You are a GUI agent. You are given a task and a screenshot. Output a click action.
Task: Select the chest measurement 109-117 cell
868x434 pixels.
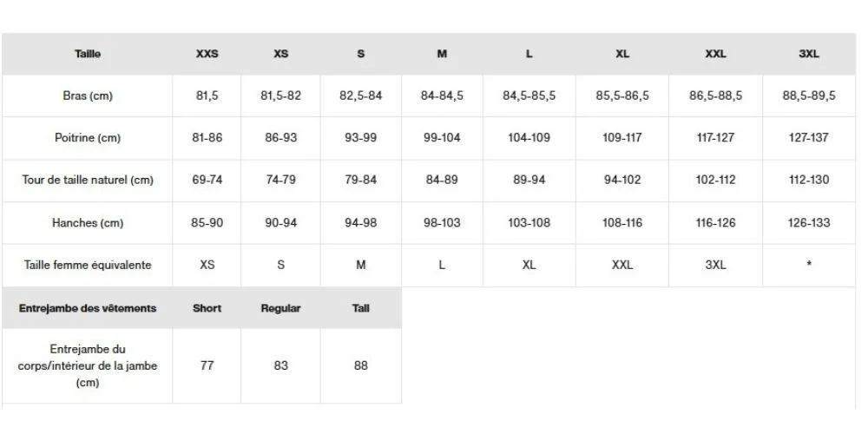[x=622, y=138]
